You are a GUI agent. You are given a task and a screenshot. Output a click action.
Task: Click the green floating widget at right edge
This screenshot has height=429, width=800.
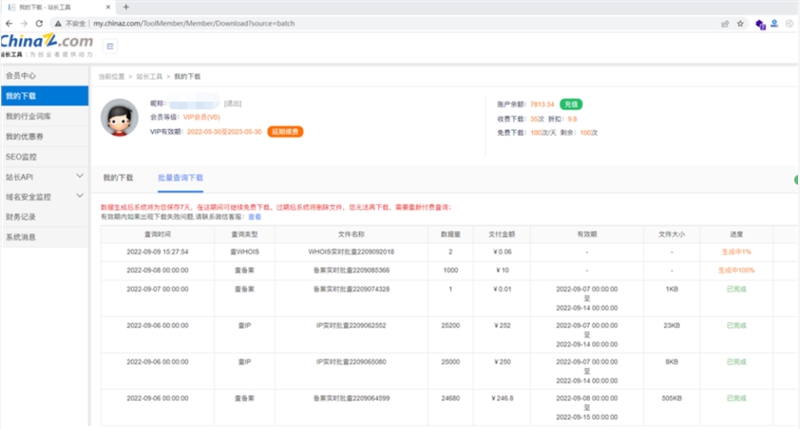click(x=797, y=180)
